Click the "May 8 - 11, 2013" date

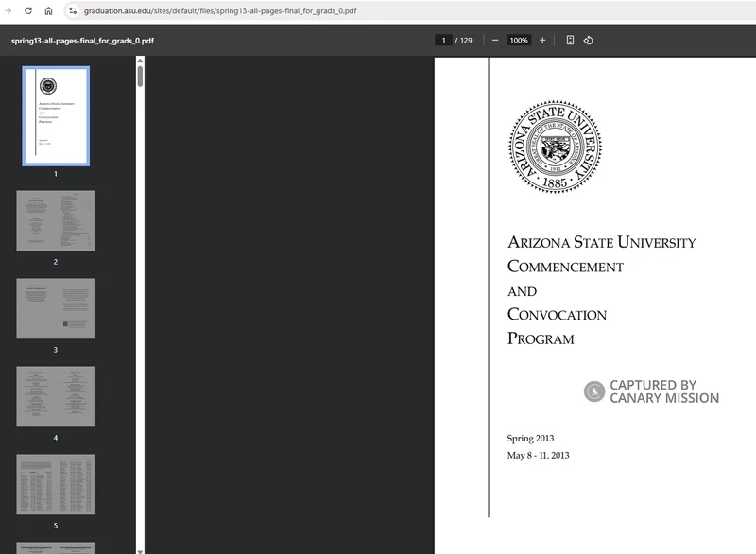tap(538, 455)
